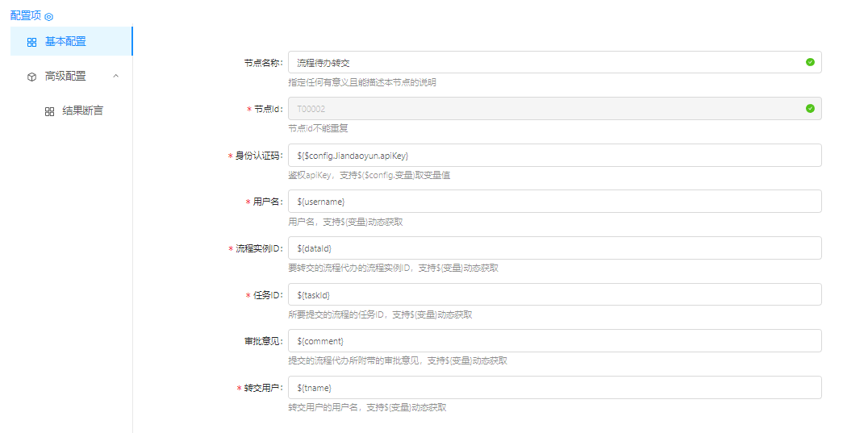Select the 高级配置 menu label

click(65, 77)
